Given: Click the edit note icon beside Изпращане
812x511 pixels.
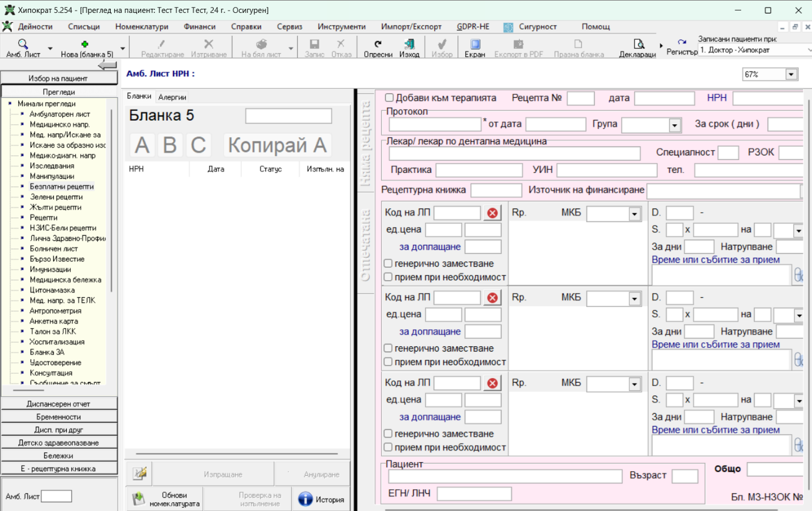Looking at the screenshot, I should tap(140, 473).
